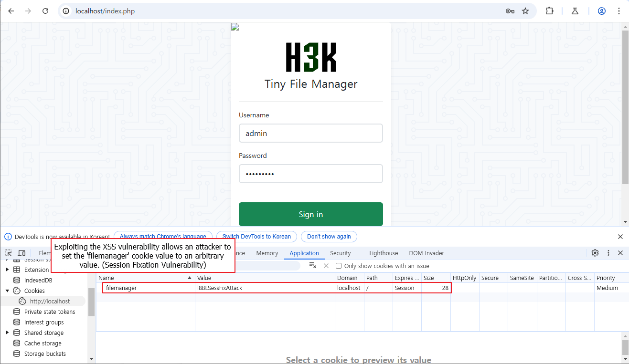The width and height of the screenshot is (629, 364).
Task: Click the cookie size value 28
Action: [x=445, y=288]
